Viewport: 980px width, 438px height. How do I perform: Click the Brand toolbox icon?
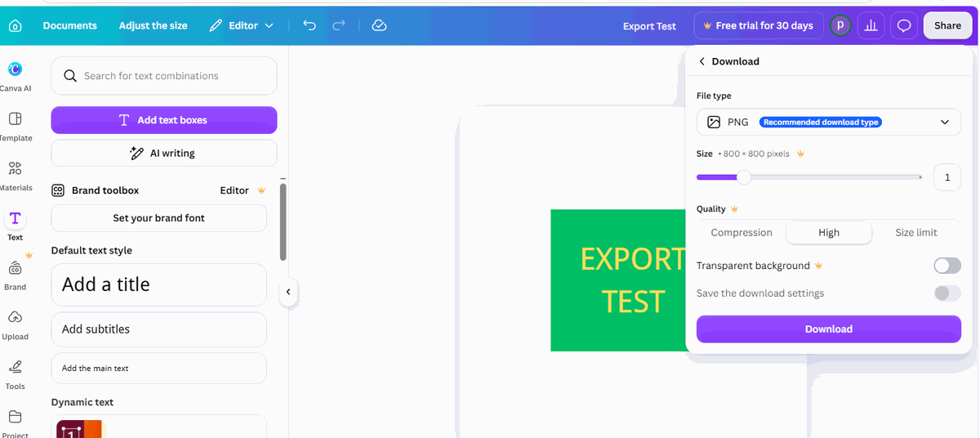[58, 190]
